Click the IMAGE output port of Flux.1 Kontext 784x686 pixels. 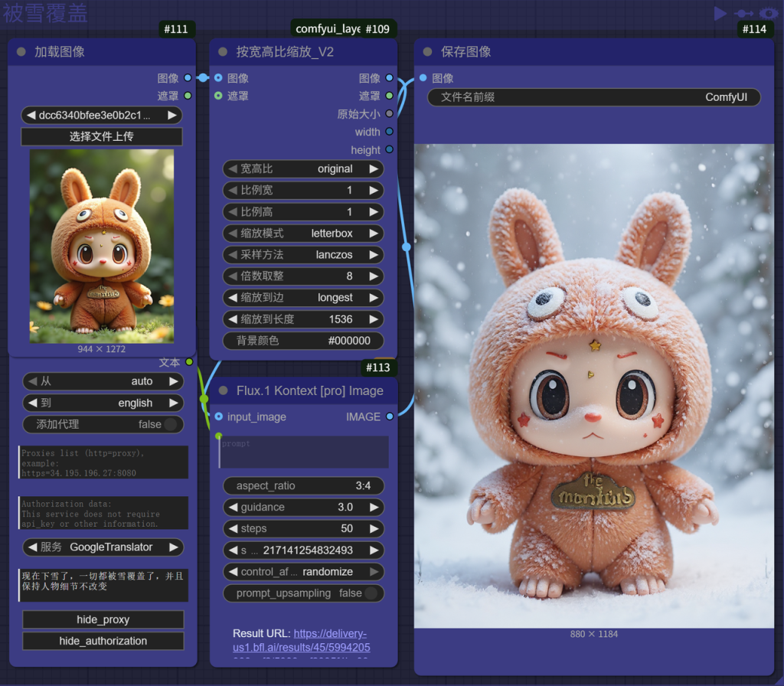tap(390, 416)
